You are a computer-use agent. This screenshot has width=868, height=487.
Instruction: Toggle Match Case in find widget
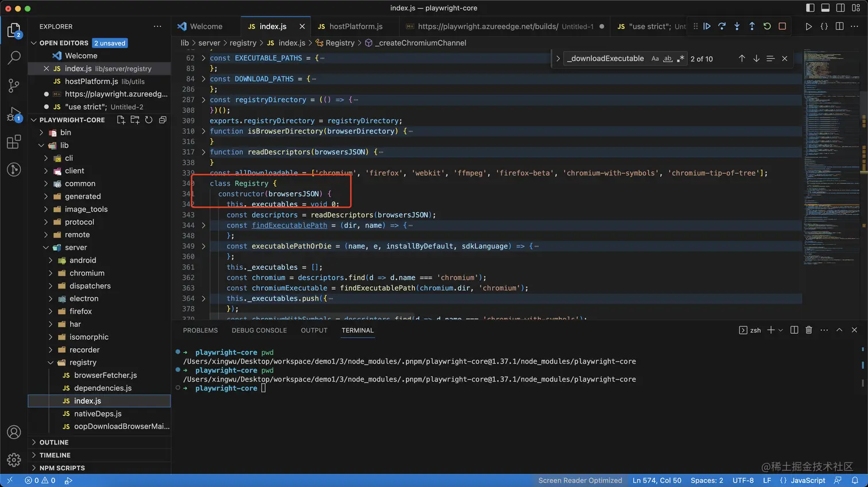tap(655, 59)
